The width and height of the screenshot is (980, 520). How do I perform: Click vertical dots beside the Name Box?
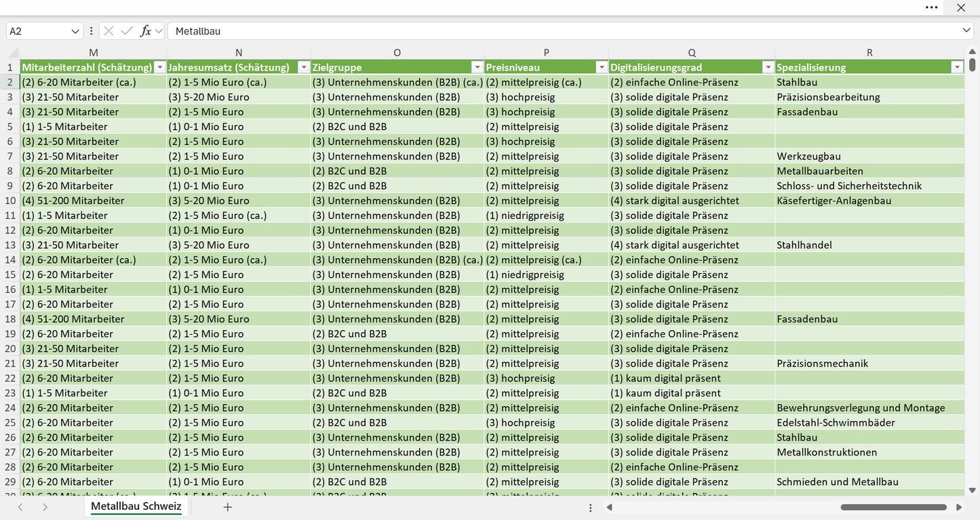tap(92, 31)
